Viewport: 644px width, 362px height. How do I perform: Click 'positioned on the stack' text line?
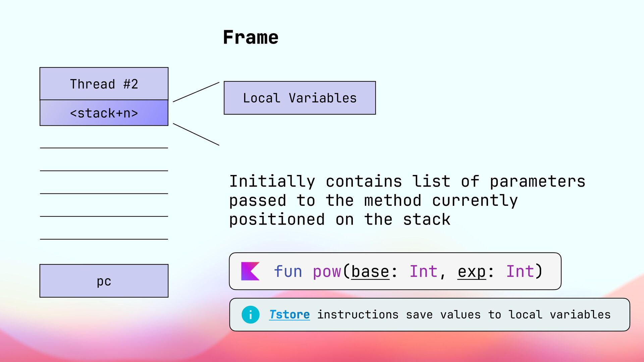(x=340, y=220)
